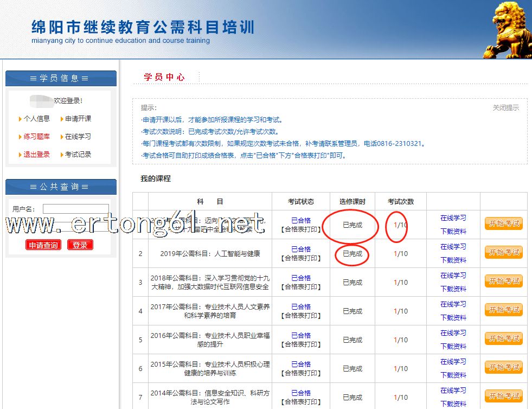Open 在线学习 for the 2019 course
Viewport: 532px width, 409px height.
click(x=453, y=247)
